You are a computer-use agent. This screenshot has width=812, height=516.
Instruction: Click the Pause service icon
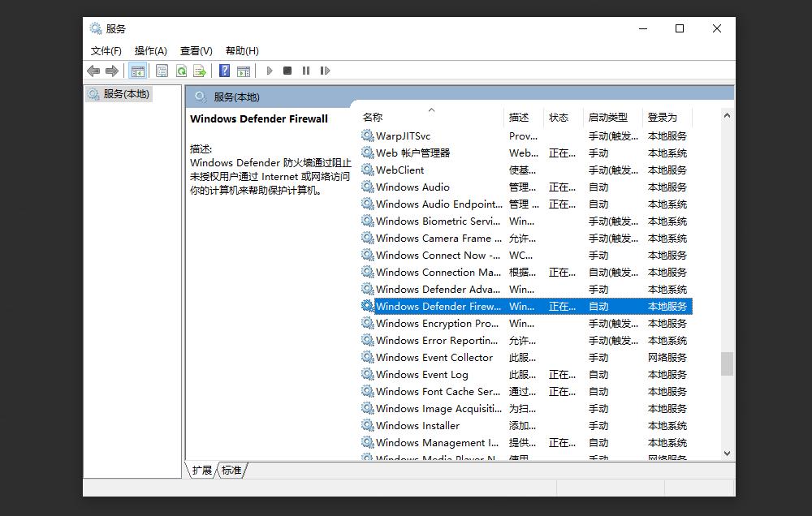pyautogui.click(x=306, y=71)
